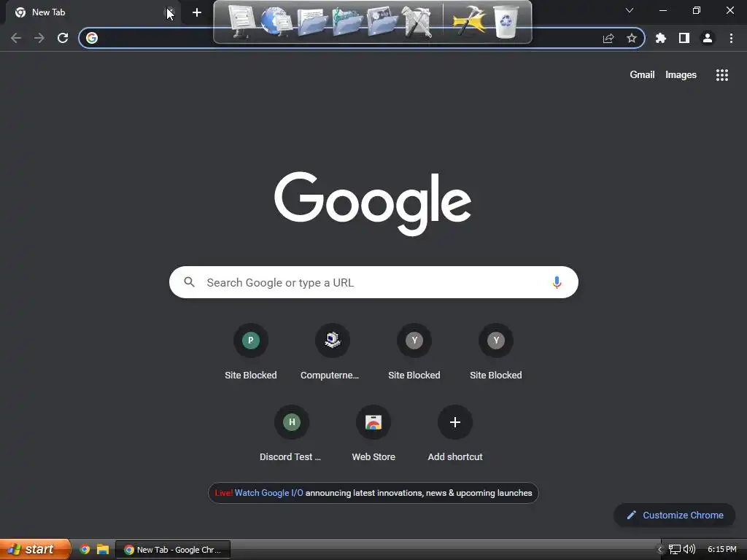Viewport: 747px width, 560px height.
Task: Bookmark this tab with the star
Action: point(632,38)
